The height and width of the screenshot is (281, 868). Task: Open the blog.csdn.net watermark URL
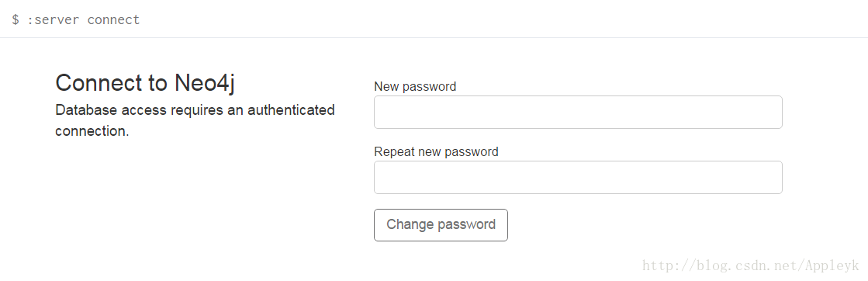(750, 265)
